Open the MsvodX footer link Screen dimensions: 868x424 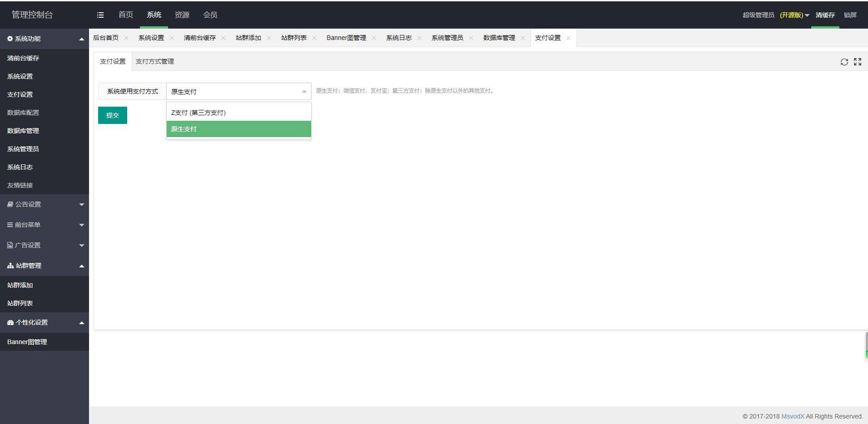pos(793,416)
